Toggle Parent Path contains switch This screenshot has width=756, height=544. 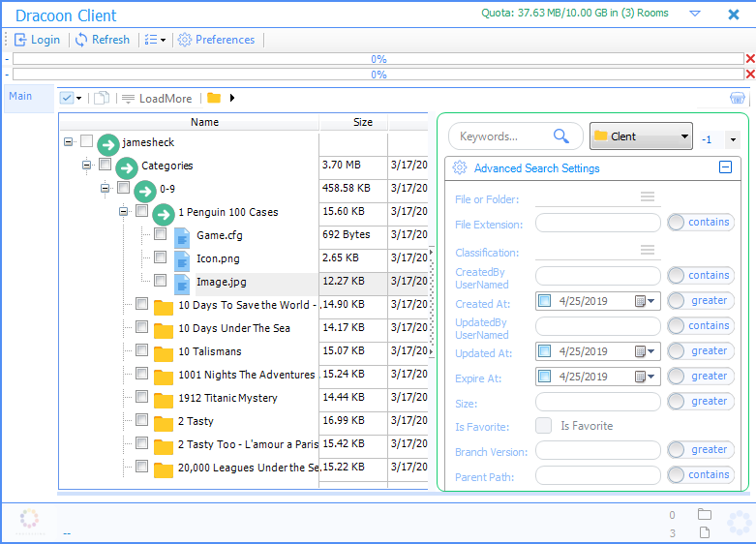pyautogui.click(x=701, y=474)
